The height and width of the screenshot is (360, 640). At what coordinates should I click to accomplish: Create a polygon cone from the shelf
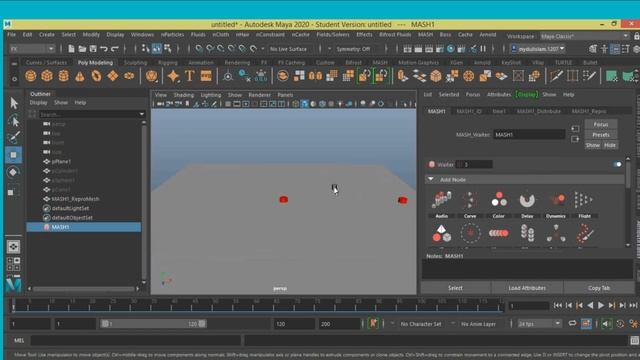(80, 76)
